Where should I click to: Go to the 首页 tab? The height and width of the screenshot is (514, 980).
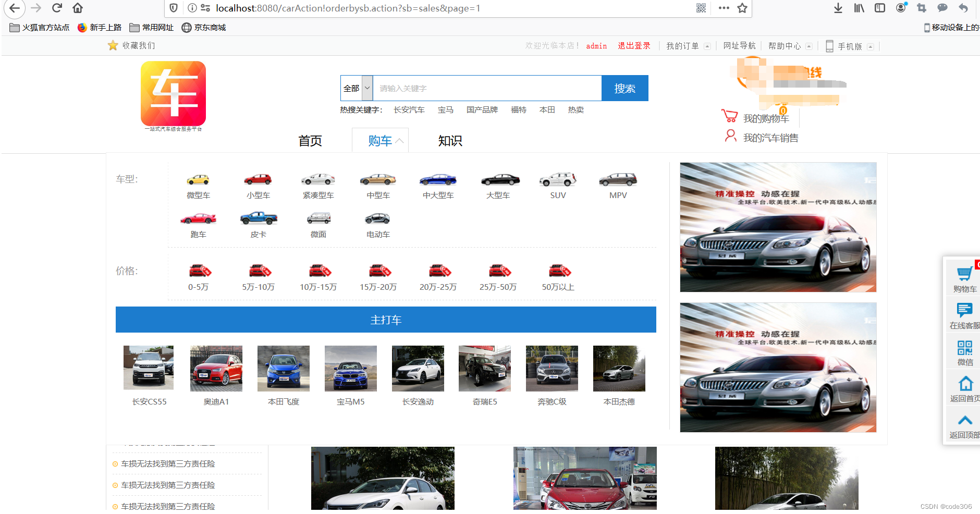[310, 141]
